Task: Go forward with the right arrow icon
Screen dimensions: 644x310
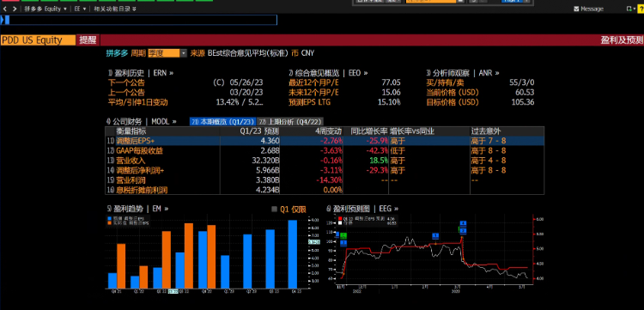Action: (x=15, y=9)
